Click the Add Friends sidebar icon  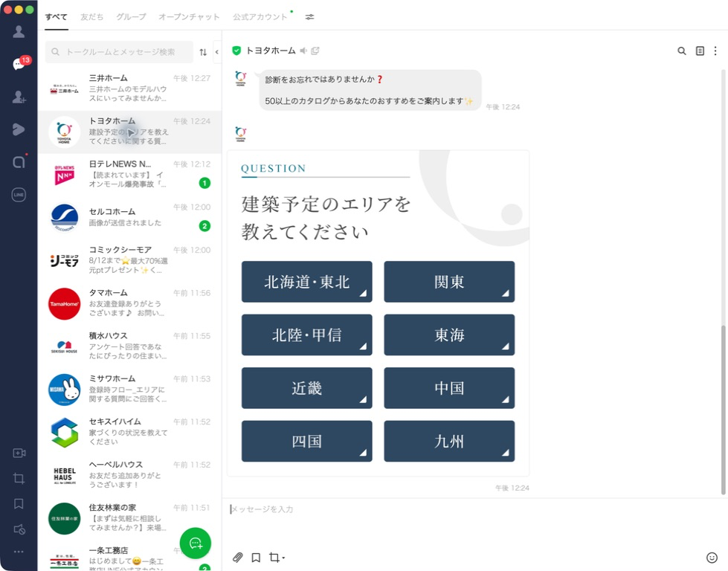tap(19, 97)
